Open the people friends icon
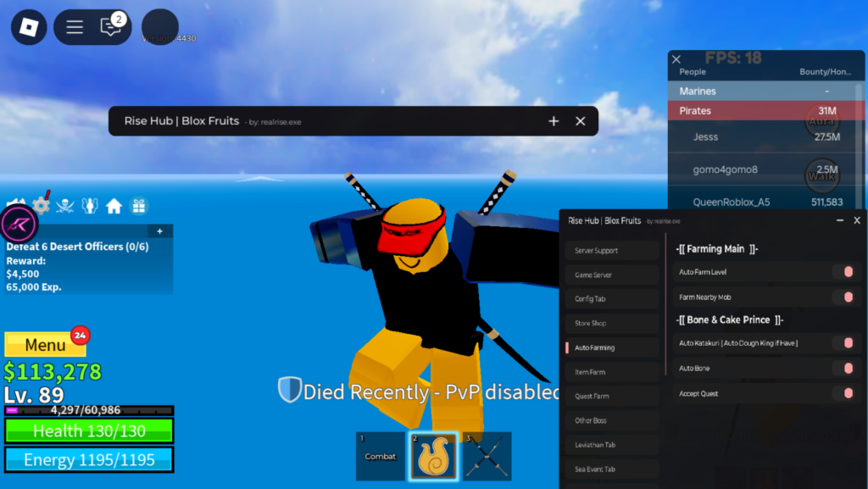Image resolution: width=868 pixels, height=489 pixels. coord(90,206)
